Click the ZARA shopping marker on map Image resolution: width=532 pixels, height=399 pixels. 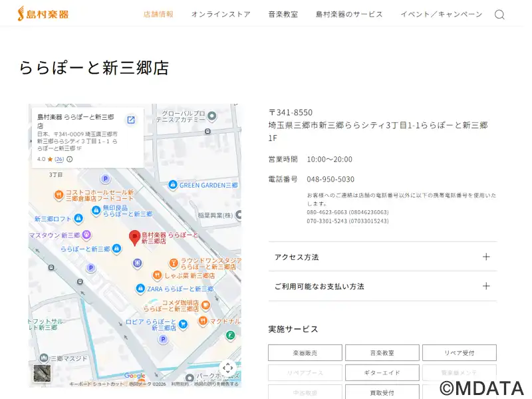140,289
